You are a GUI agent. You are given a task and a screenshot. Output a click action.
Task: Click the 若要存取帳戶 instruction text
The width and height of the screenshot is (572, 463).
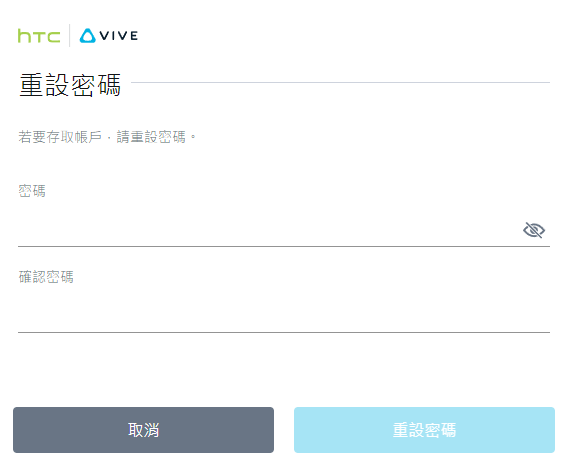pyautogui.click(x=107, y=137)
